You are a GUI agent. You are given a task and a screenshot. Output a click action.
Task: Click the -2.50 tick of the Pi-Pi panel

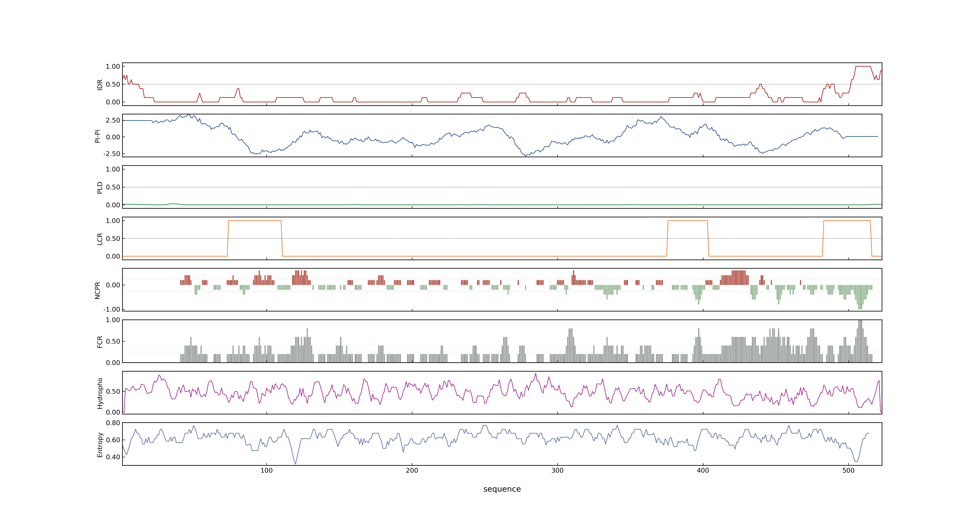point(111,154)
